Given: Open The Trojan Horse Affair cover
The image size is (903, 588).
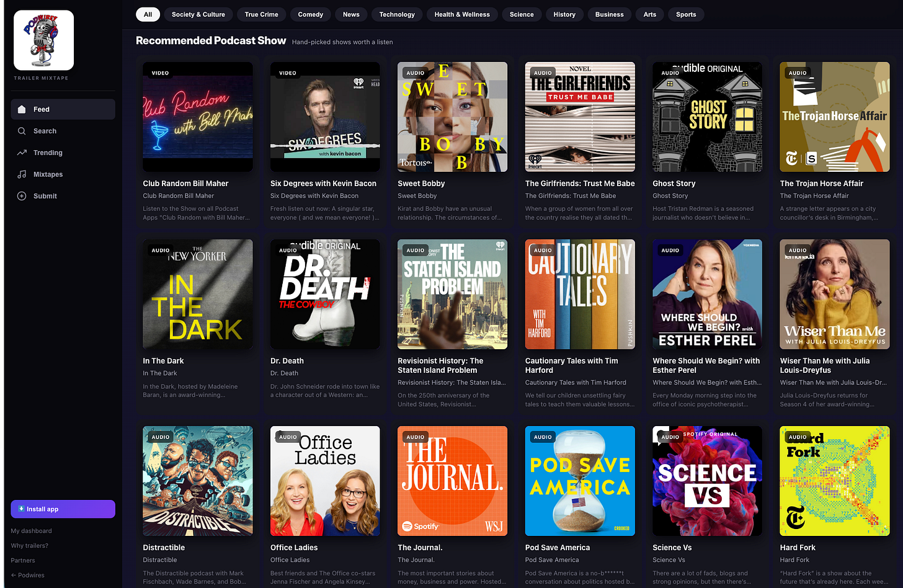Looking at the screenshot, I should [835, 117].
